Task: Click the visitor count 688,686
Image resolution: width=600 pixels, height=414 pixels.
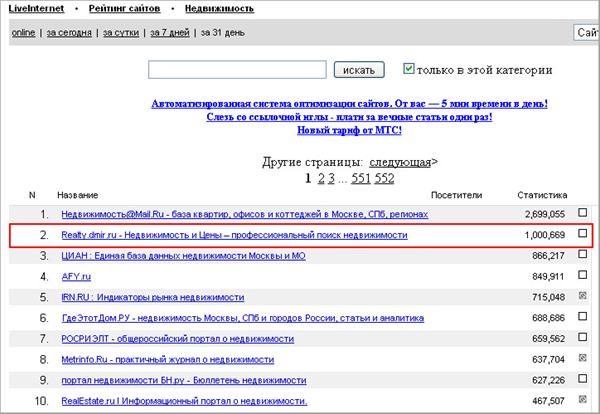Action: (x=548, y=318)
